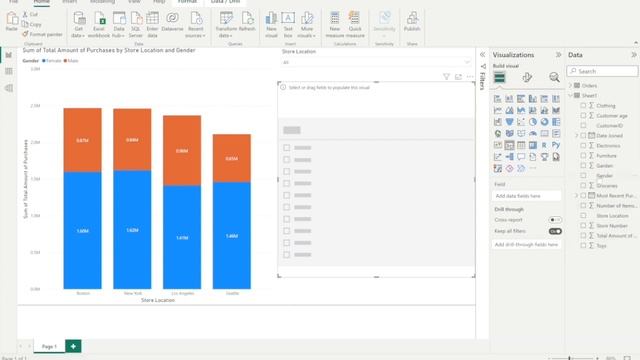The height and width of the screenshot is (360, 640).
Task: Select the Page 1 tab
Action: click(49, 347)
